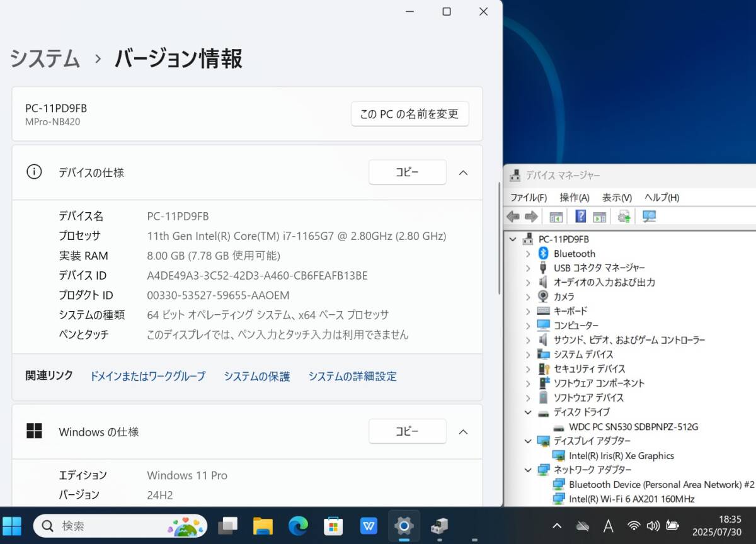This screenshot has height=544, width=756.
Task: Expand the セキュリティ デバイス node
Action: 528,369
